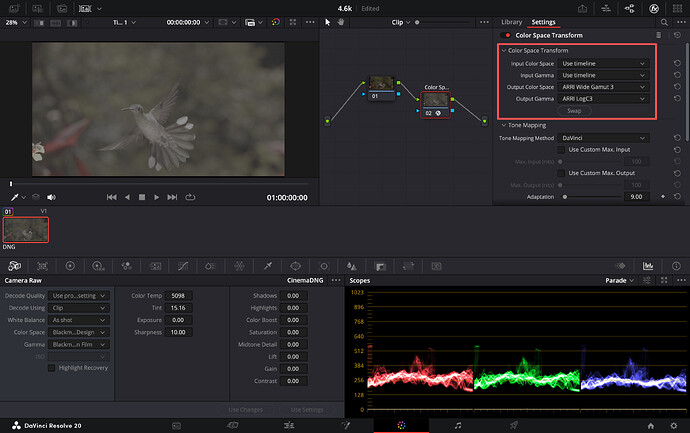Open the Effects fx icon in top bar
Viewport: 690px width, 433px height.
point(654,8)
